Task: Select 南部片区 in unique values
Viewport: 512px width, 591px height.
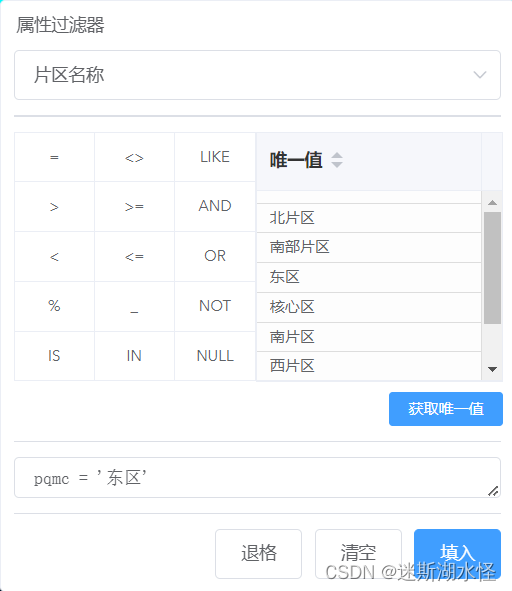Action: [x=369, y=247]
